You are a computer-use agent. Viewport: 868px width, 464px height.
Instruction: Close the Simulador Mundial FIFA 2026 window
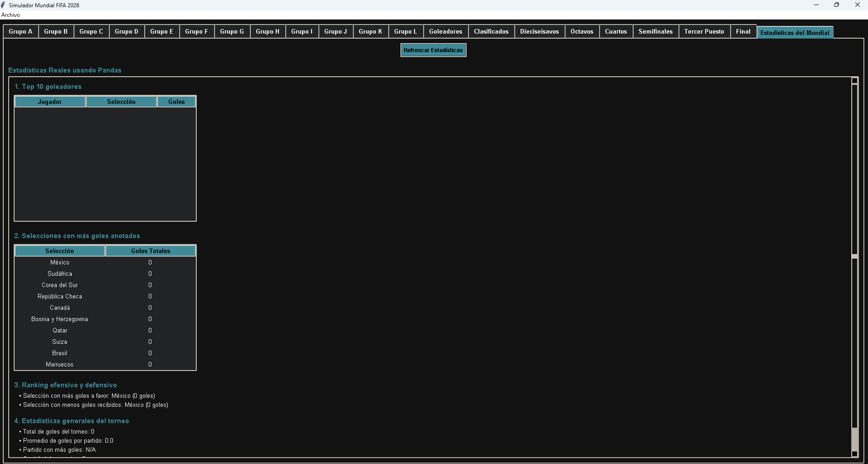click(857, 5)
